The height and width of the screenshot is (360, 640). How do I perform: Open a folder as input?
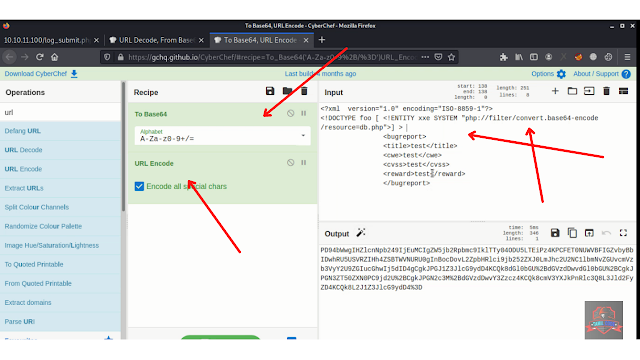[x=572, y=91]
